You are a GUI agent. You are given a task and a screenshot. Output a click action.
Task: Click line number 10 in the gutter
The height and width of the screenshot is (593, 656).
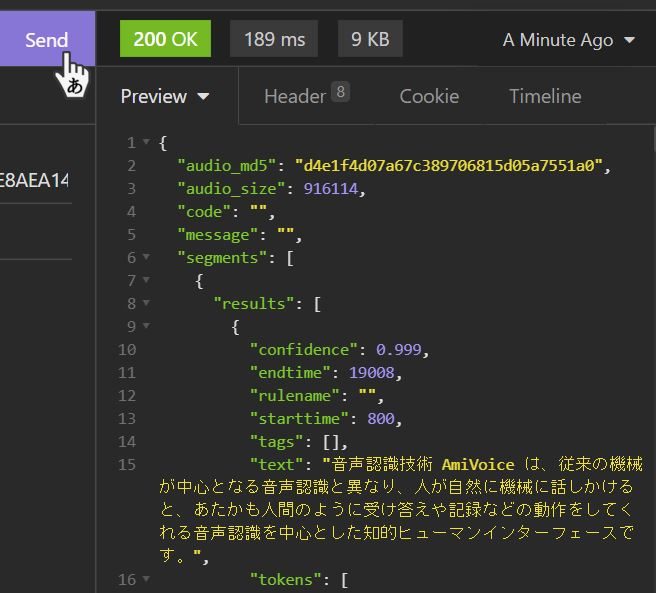pos(127,350)
